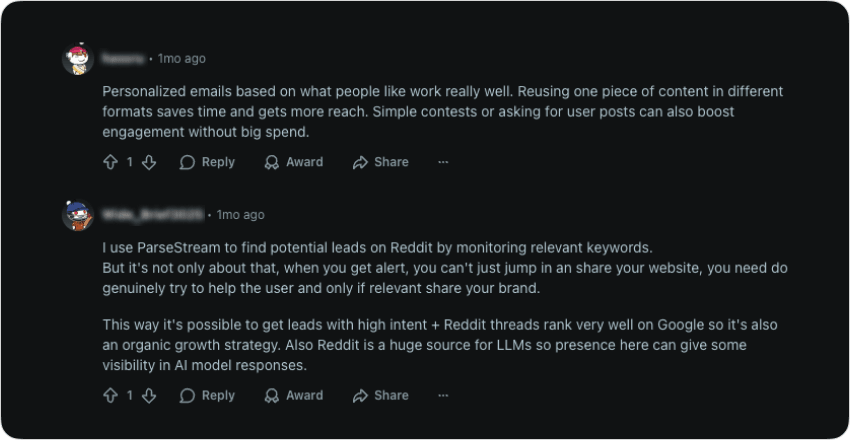Give an Award to the ParseStream comment
Viewport: 850px width, 440px height.
[x=293, y=396]
